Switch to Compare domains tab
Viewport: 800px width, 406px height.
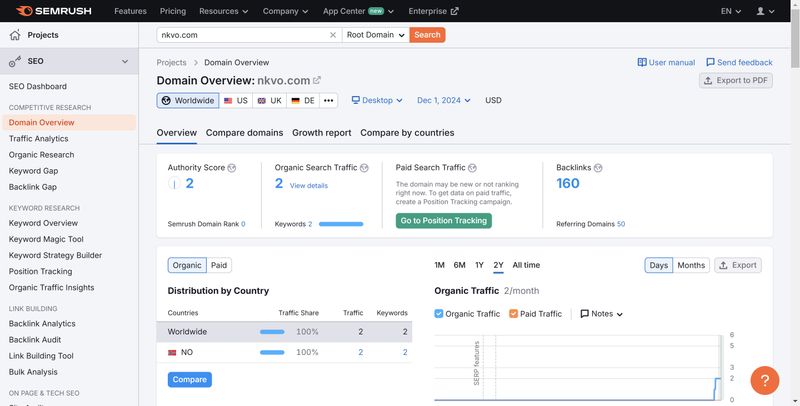point(244,133)
